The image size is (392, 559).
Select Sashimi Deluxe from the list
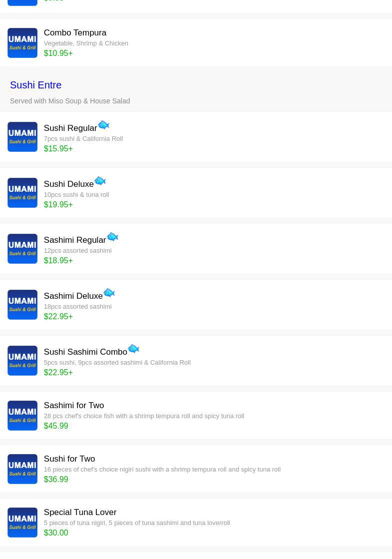196,304
